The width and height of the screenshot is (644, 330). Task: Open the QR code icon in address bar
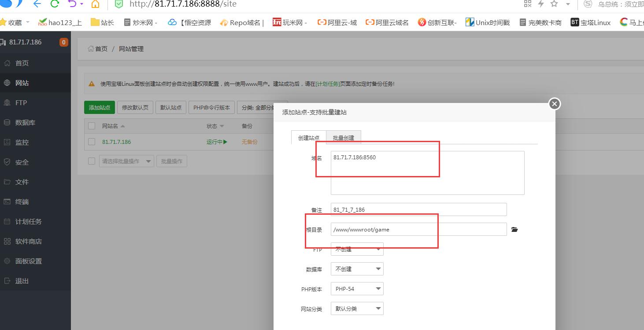click(x=527, y=4)
